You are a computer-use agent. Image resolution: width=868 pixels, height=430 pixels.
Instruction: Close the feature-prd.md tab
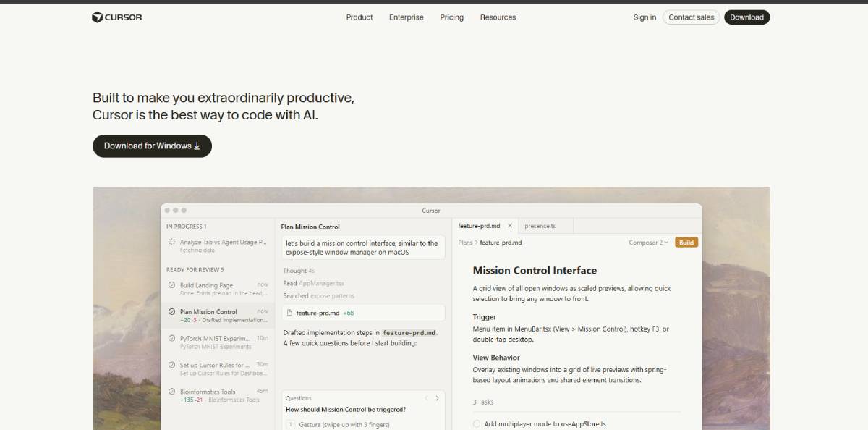point(510,226)
